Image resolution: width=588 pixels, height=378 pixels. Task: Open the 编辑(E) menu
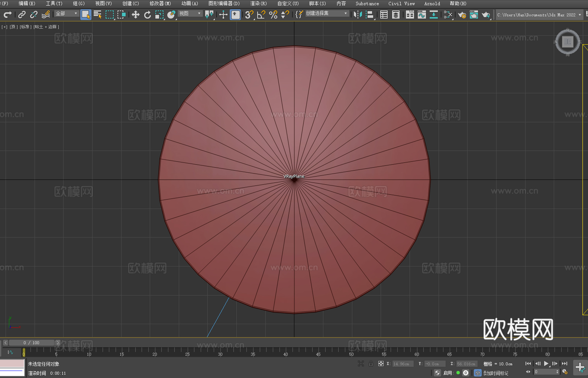(x=27, y=3)
